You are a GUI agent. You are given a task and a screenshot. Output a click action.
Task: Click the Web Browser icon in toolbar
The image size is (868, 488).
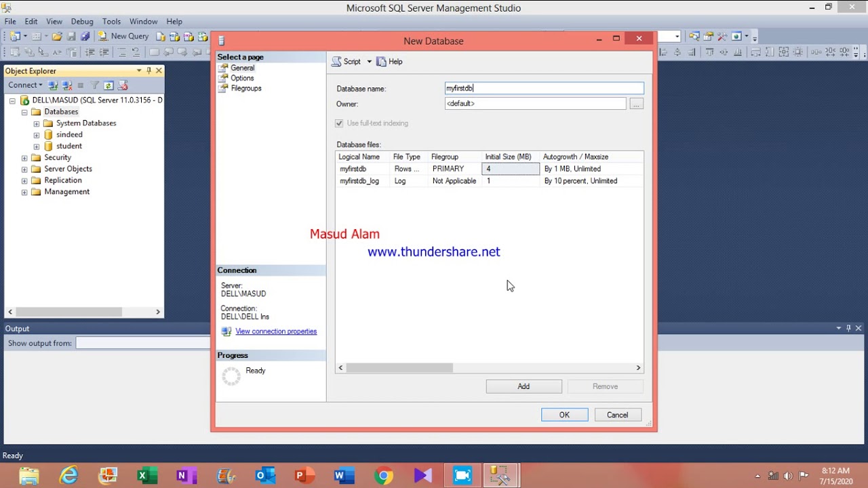click(x=736, y=36)
